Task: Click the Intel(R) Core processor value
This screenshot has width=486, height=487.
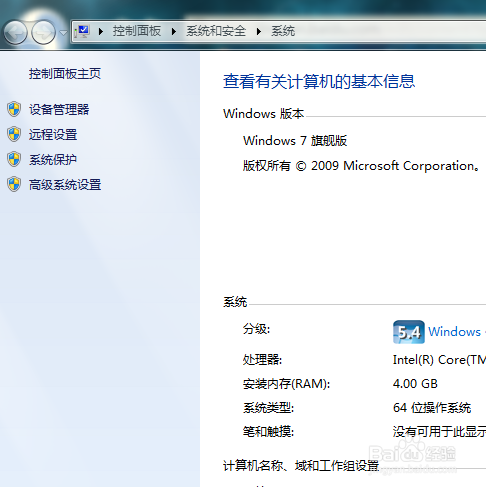Action: pyautogui.click(x=439, y=360)
